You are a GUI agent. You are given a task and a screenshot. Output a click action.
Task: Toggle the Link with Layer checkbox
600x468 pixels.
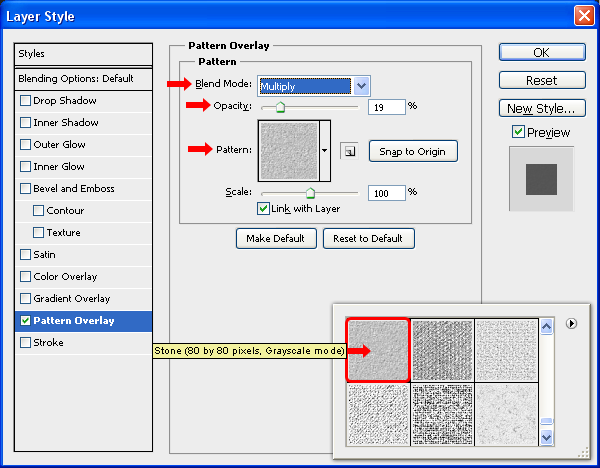pos(264,209)
